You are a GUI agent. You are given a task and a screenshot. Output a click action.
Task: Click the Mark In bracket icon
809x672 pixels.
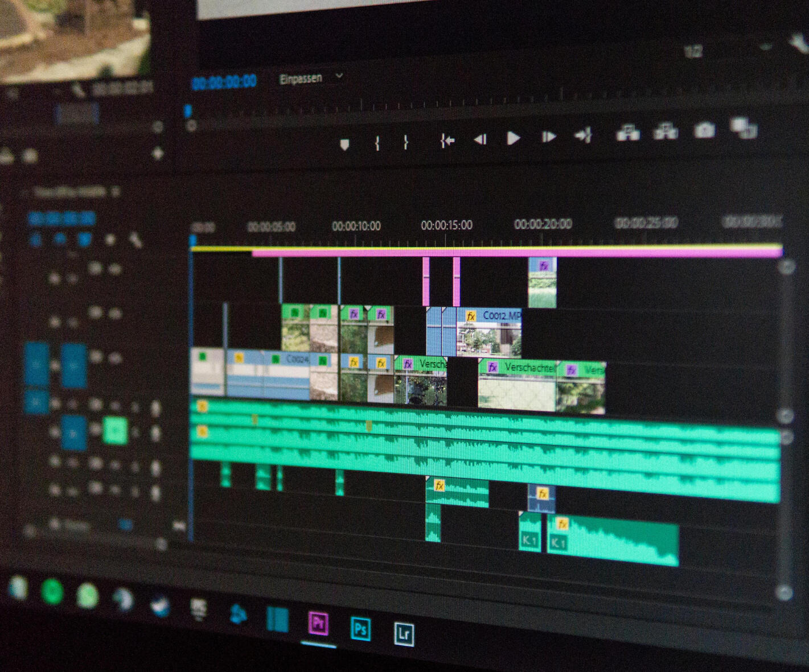click(377, 142)
